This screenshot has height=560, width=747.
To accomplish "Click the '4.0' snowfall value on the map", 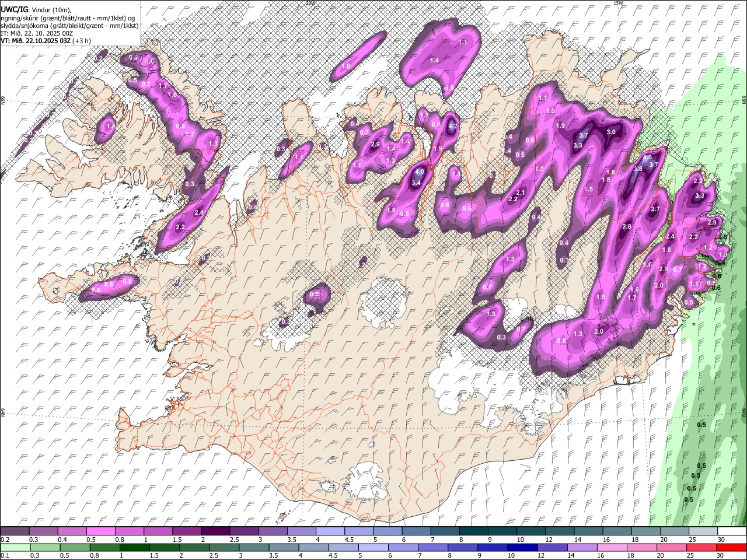I will [419, 172].
